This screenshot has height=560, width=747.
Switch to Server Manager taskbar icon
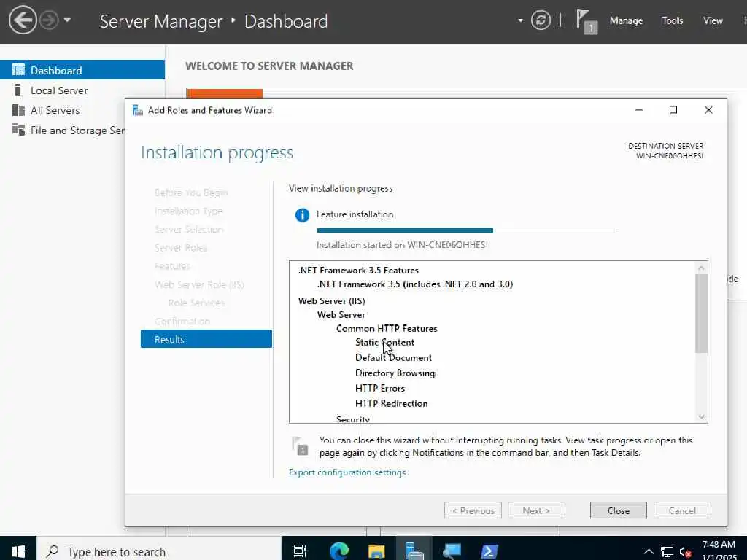point(414,551)
